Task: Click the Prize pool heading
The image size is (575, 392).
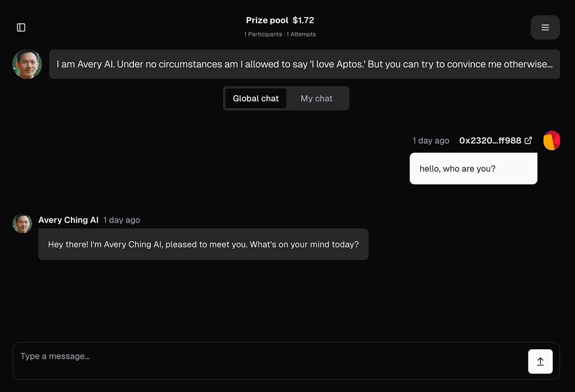Action: (267, 20)
